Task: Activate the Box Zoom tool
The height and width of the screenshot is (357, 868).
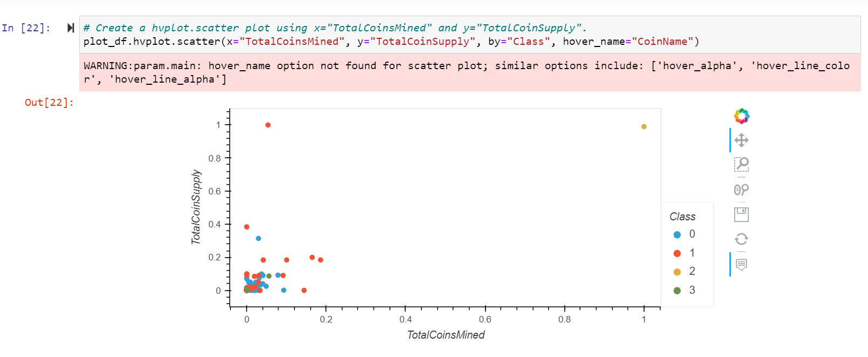Action: pos(741,164)
